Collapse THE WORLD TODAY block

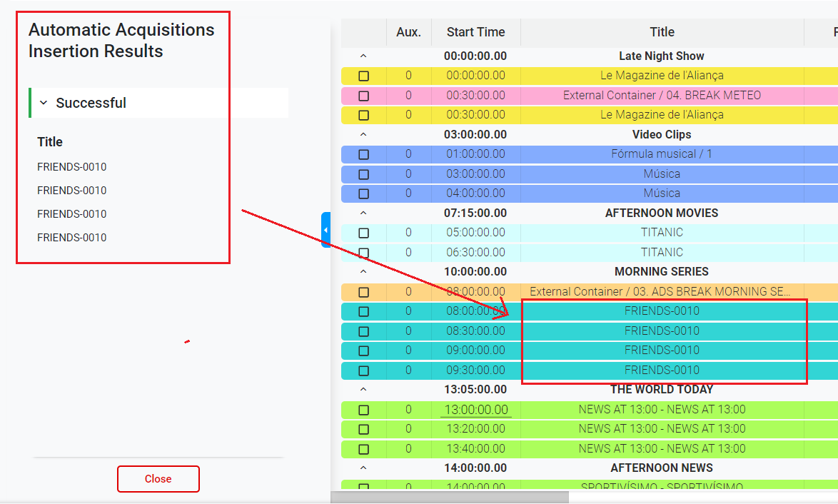coord(363,389)
